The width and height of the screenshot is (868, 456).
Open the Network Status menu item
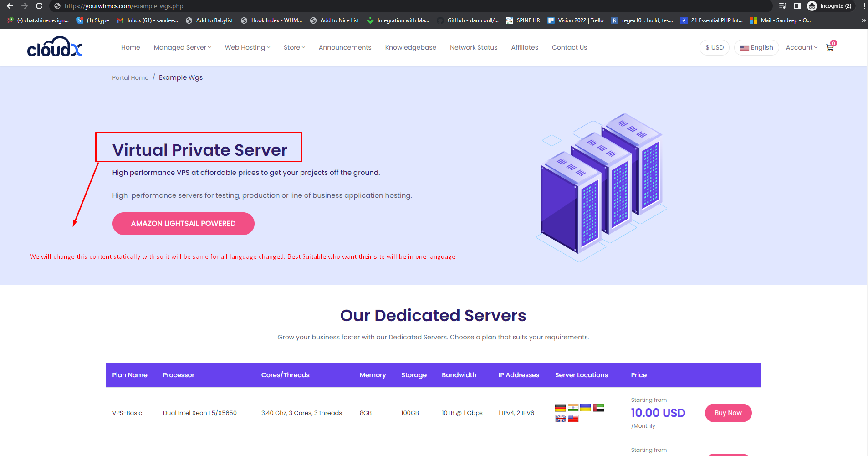pyautogui.click(x=474, y=47)
